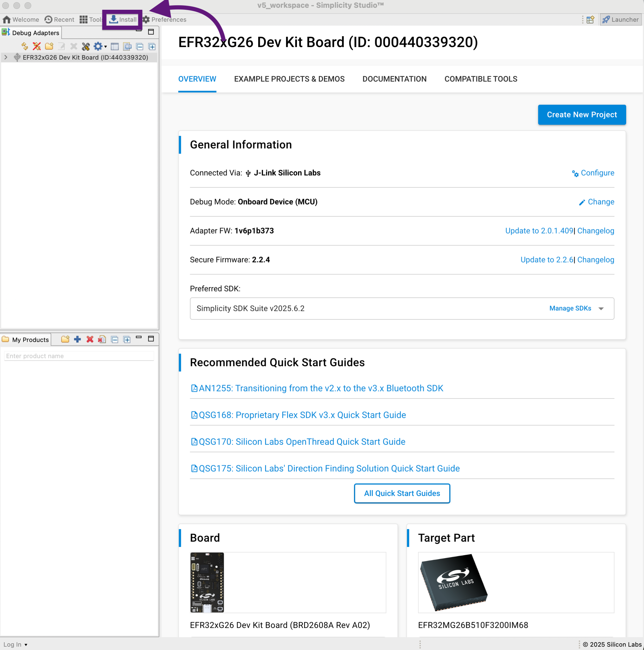
Task: Open QSG168 Proprietary Flex SDK guide
Action: pyautogui.click(x=299, y=415)
